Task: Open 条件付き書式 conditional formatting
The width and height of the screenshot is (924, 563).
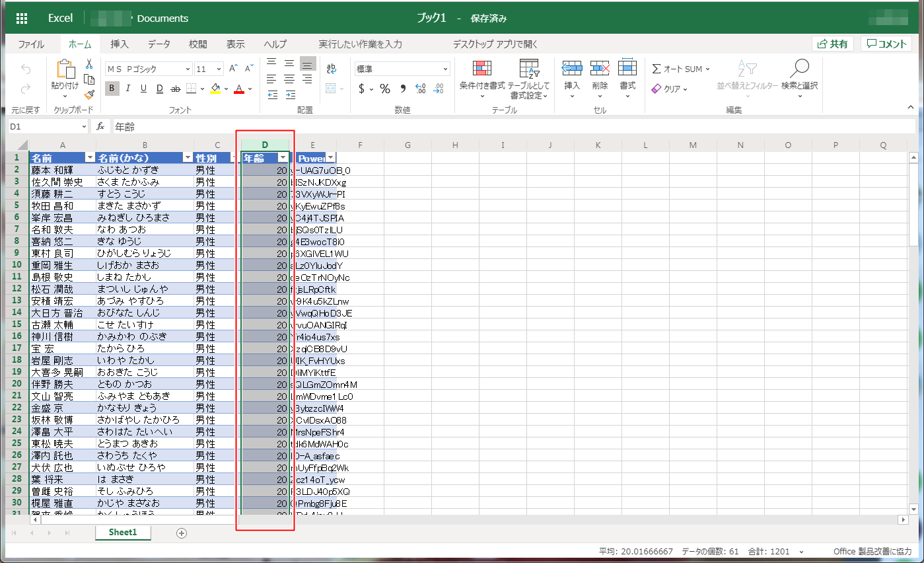Action: coord(482,79)
